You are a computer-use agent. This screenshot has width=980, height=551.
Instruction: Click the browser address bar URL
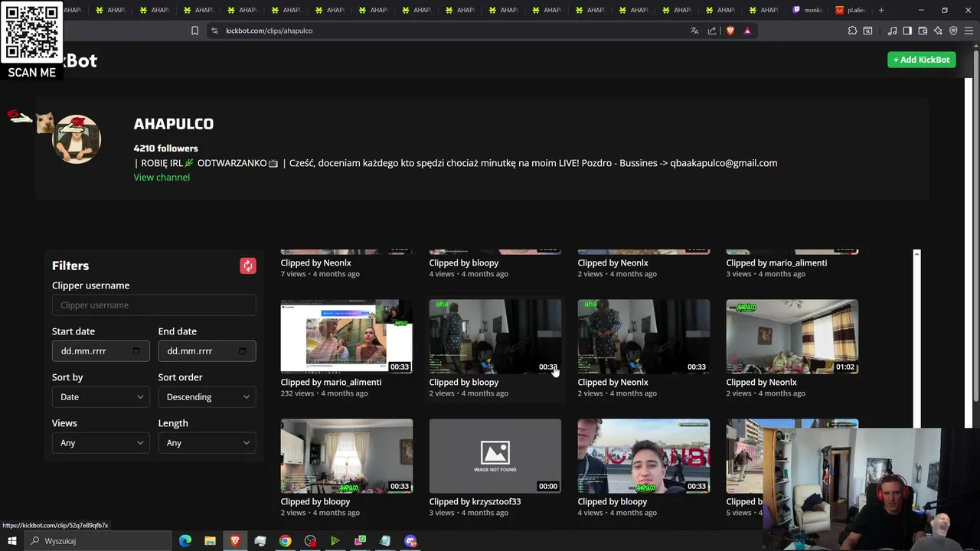(269, 31)
